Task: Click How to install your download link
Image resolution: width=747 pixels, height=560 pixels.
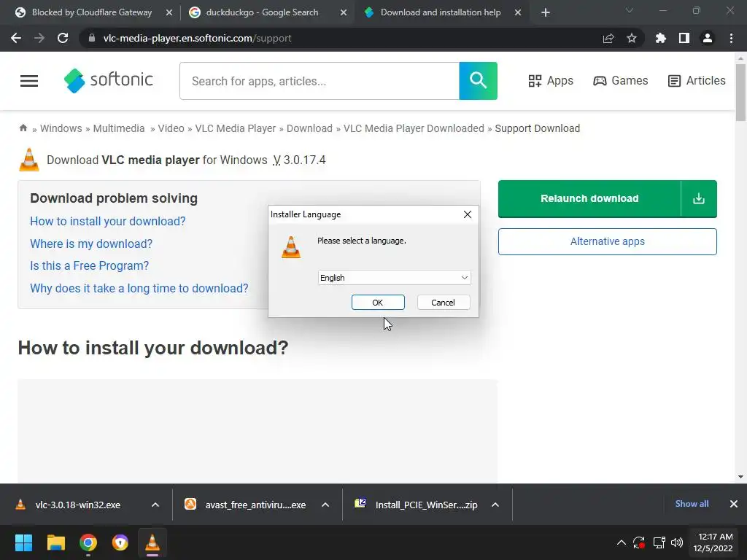Action: 108,221
